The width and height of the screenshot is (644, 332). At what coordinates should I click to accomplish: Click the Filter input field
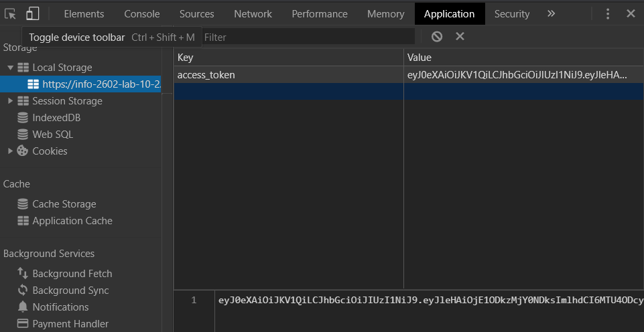pyautogui.click(x=308, y=37)
